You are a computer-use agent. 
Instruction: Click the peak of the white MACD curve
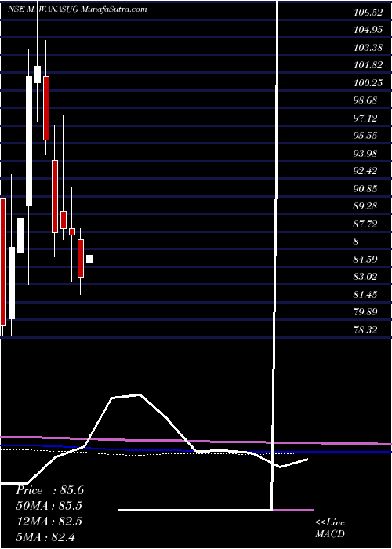[x=140, y=394]
